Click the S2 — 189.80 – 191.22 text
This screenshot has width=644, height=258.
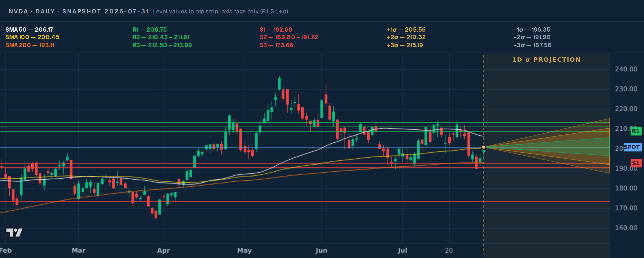pos(289,37)
